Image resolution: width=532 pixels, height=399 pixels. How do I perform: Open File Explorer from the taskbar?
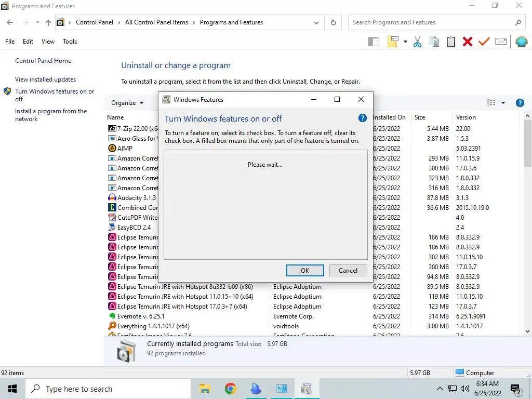pyautogui.click(x=205, y=389)
